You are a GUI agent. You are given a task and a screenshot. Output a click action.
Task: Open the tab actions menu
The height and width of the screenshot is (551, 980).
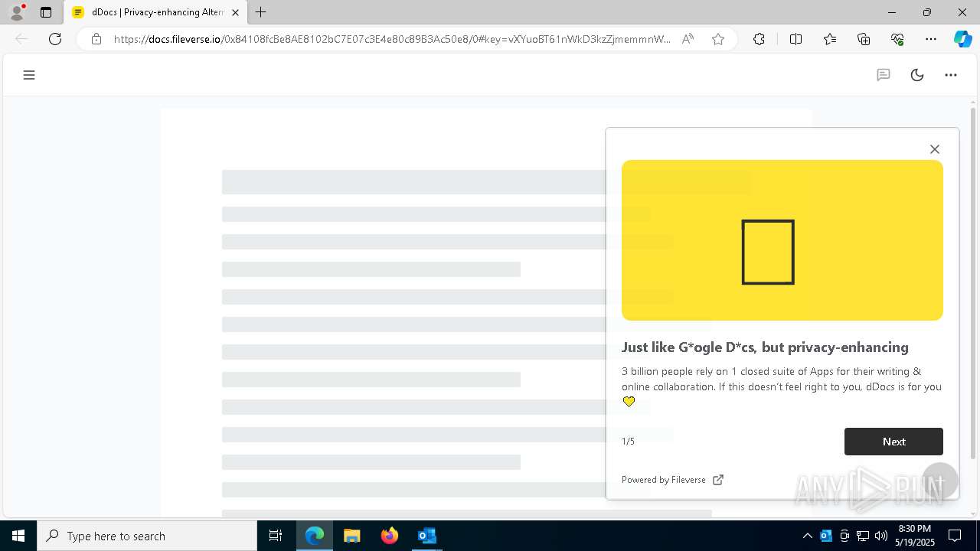pyautogui.click(x=46, y=12)
